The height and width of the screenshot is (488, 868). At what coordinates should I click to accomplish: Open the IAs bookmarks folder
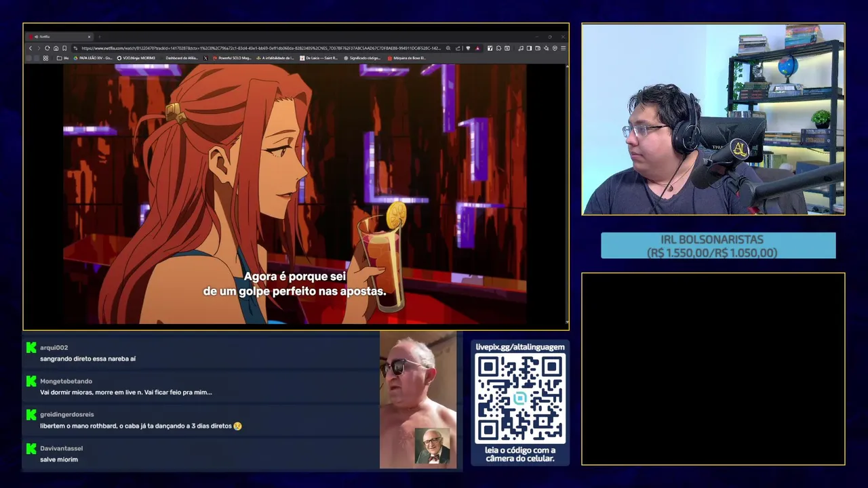click(64, 58)
